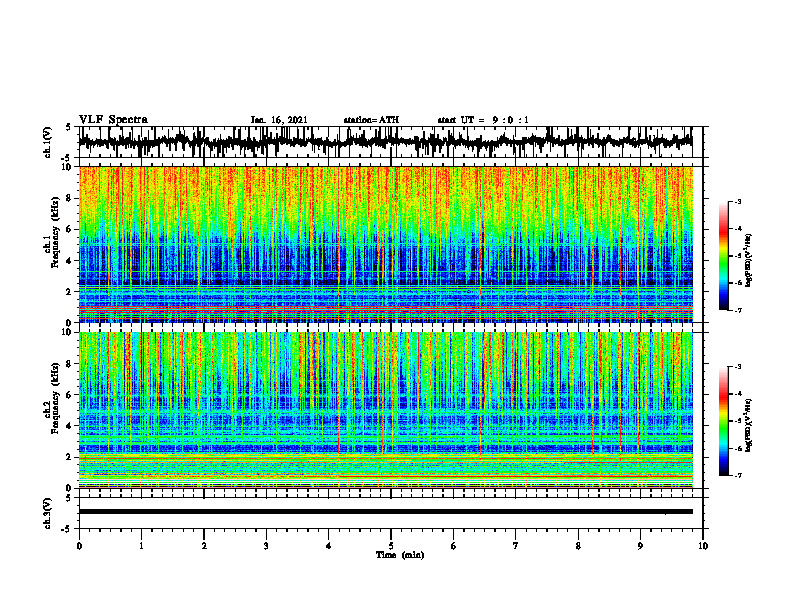Click the time axis tick label "6"
This screenshot has height=612, width=792.
454,546
